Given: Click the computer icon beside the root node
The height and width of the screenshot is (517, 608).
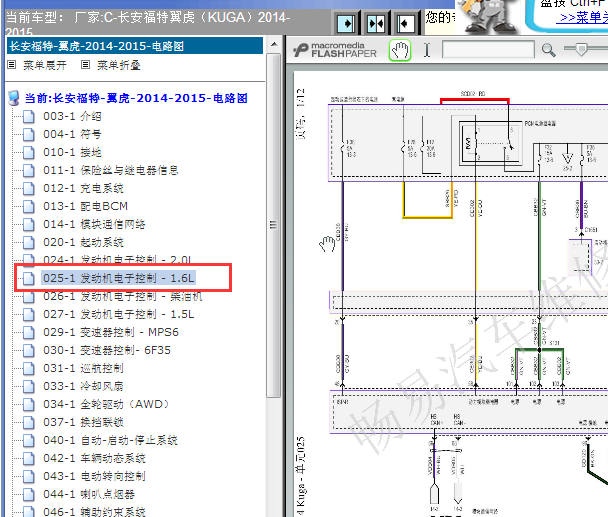Looking at the screenshot, I should coord(14,98).
